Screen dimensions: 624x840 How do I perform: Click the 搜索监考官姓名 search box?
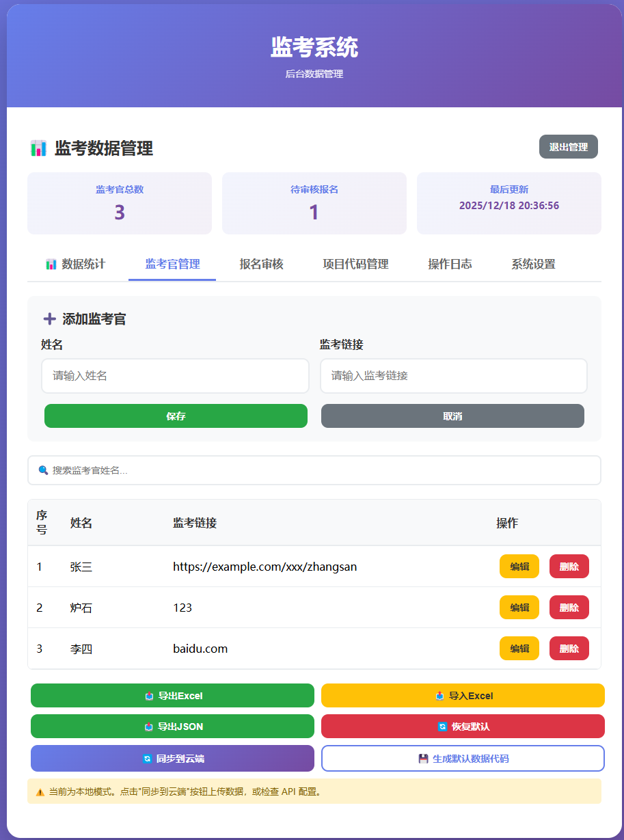coord(314,470)
